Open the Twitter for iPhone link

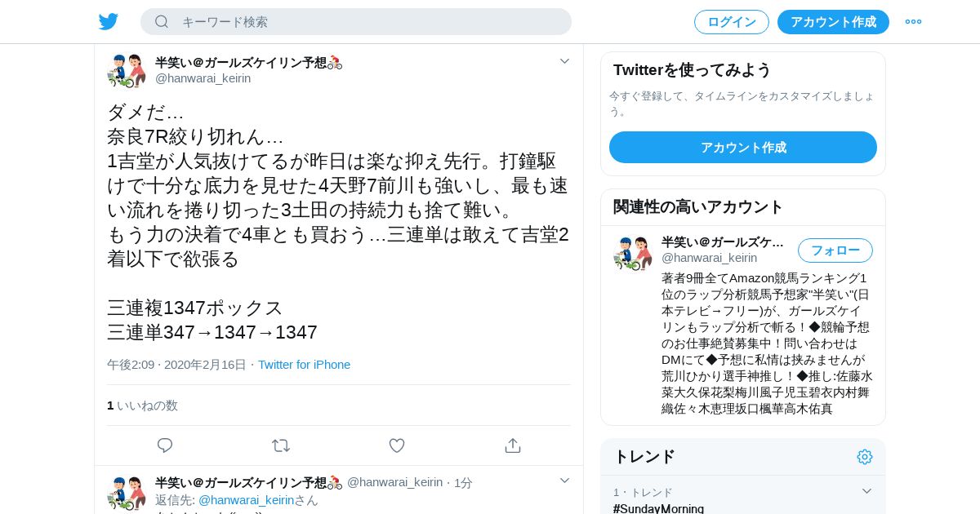(x=304, y=365)
